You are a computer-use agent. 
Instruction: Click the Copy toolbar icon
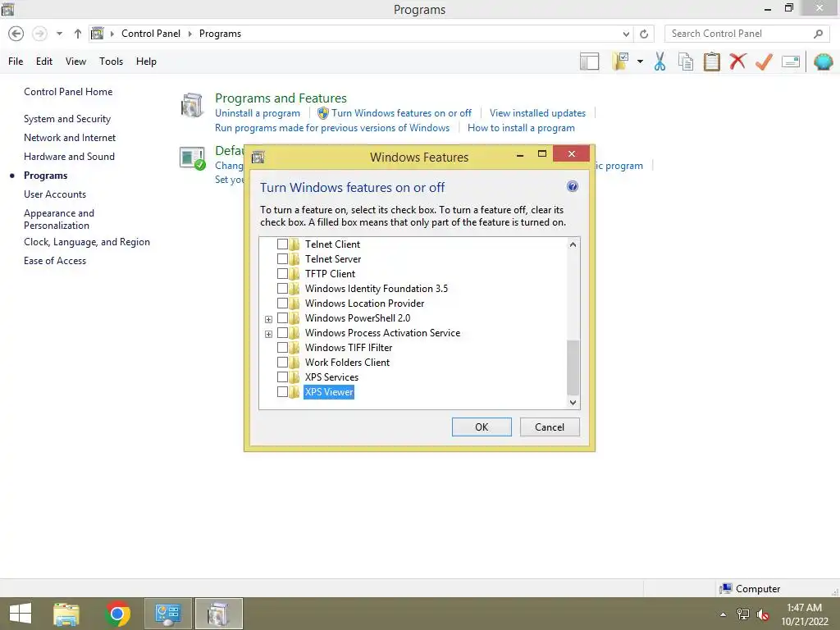[686, 62]
